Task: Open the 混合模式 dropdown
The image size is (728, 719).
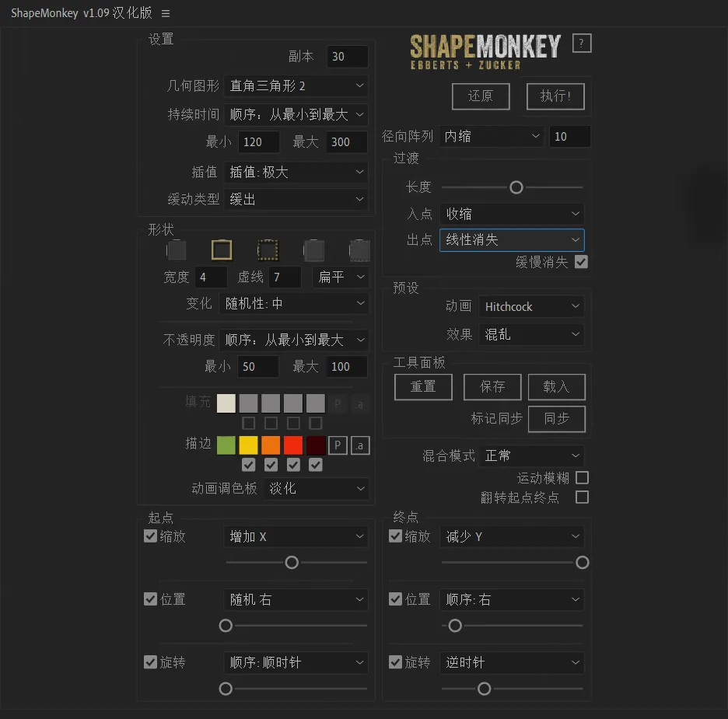Action: (531, 455)
